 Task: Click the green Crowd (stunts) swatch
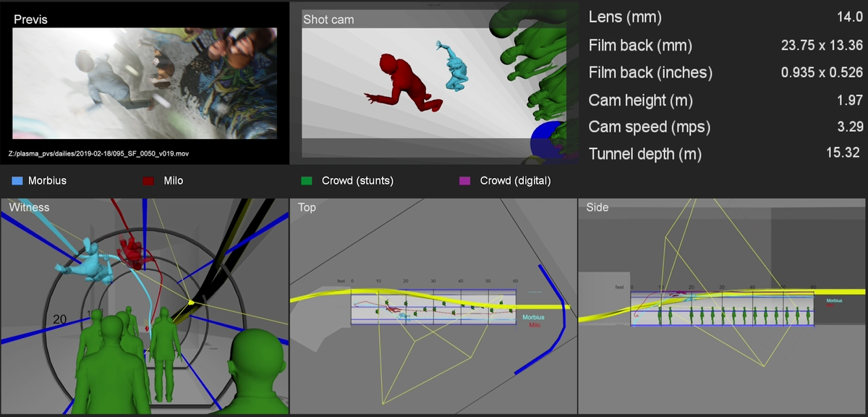tap(307, 181)
